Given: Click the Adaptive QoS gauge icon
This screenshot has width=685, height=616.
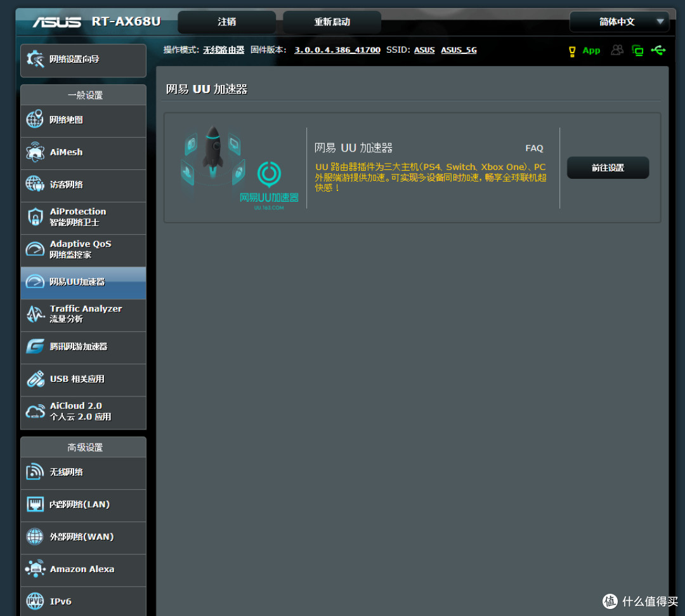Looking at the screenshot, I should (x=35, y=249).
